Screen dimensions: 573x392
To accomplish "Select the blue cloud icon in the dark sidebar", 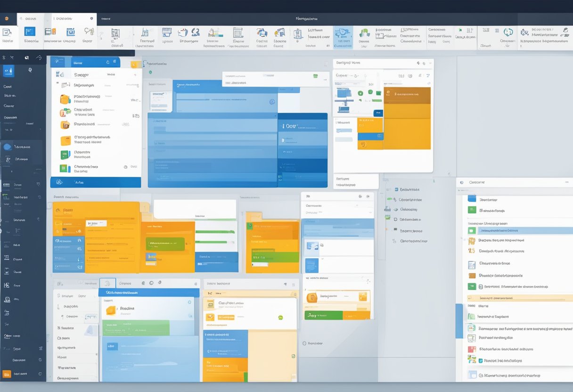I will [7, 147].
